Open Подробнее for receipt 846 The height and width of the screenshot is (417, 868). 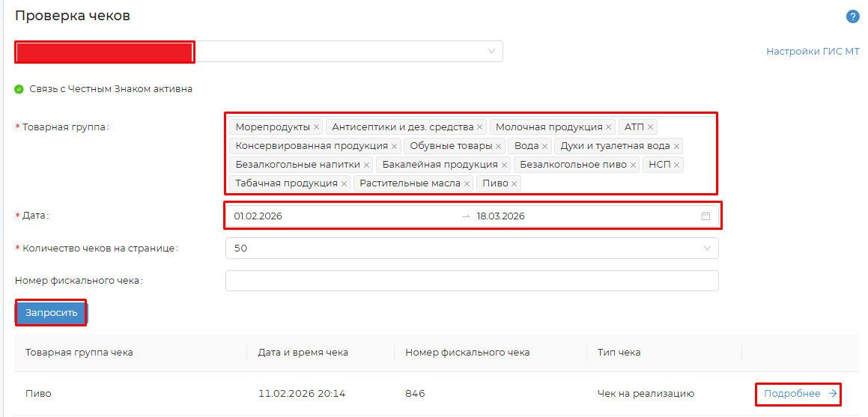(x=799, y=394)
